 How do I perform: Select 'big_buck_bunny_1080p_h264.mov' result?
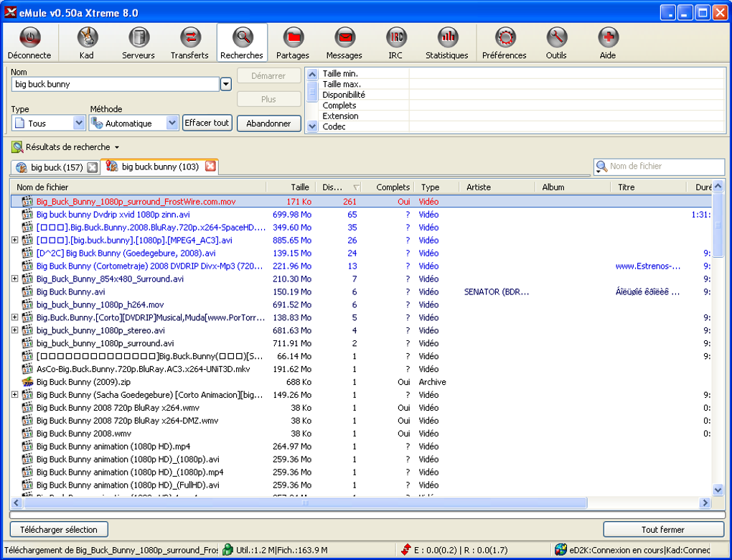[360, 304]
